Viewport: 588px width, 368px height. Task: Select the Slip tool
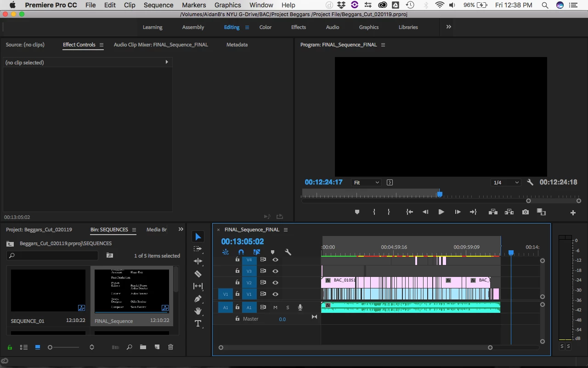(198, 286)
